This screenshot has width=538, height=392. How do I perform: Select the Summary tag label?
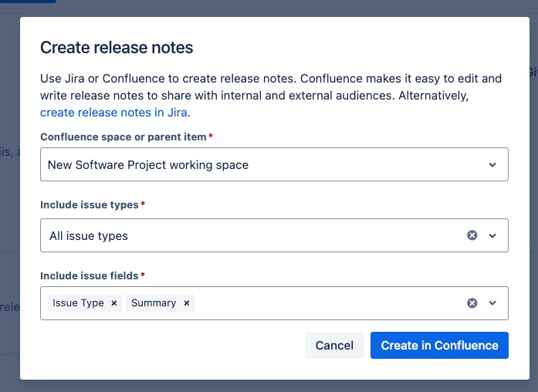click(x=154, y=303)
